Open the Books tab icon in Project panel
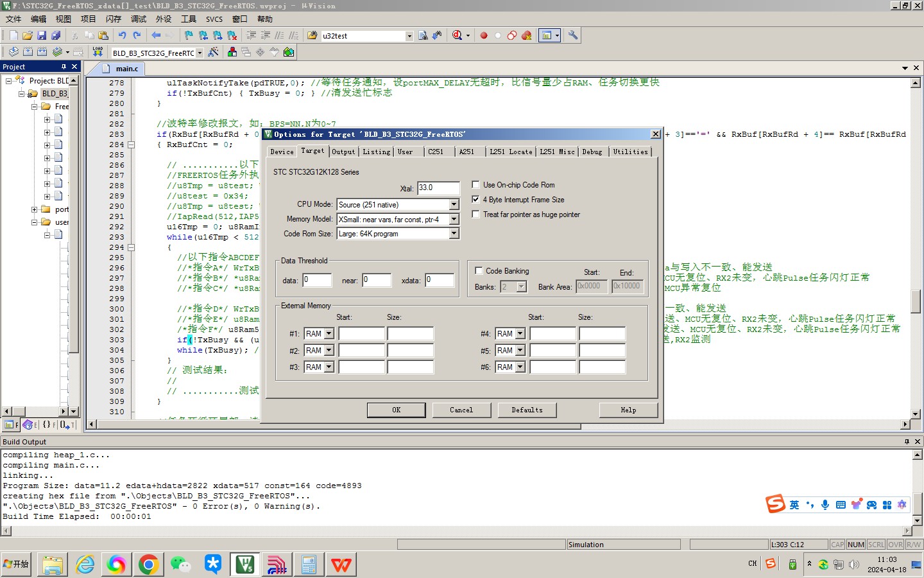Screen dimensions: 924x578 click(28, 425)
